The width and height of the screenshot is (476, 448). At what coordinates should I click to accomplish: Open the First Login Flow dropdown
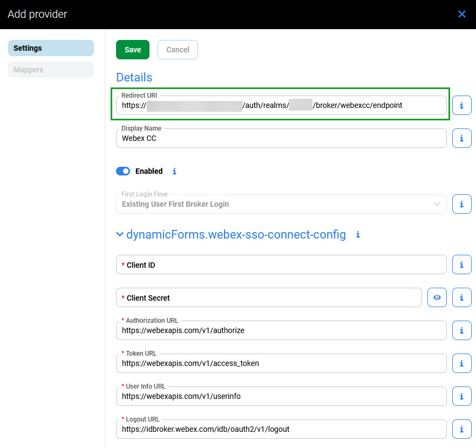(281, 204)
